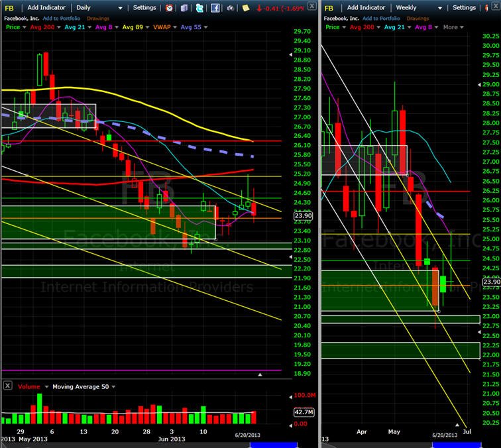Click Add Indicator on the Weekly chart

click(366, 8)
